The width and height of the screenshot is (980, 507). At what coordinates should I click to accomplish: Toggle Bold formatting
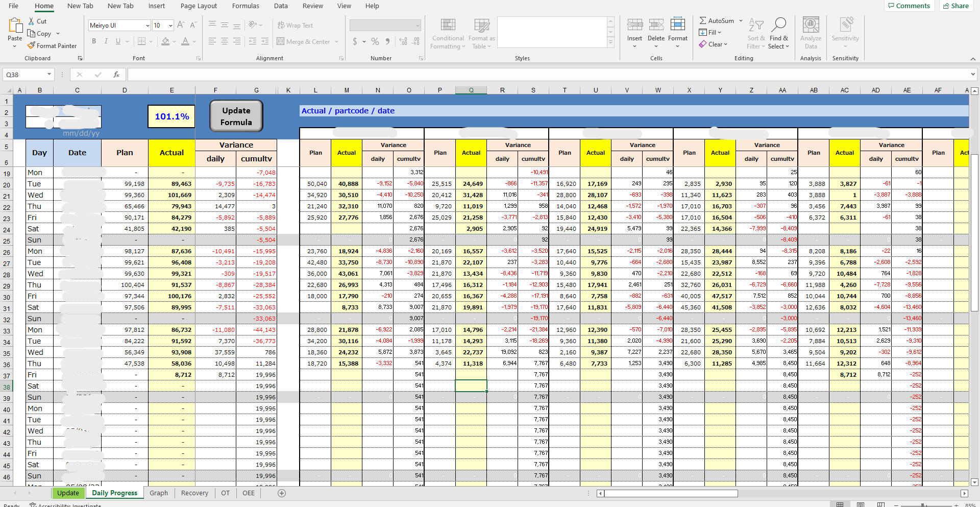94,41
